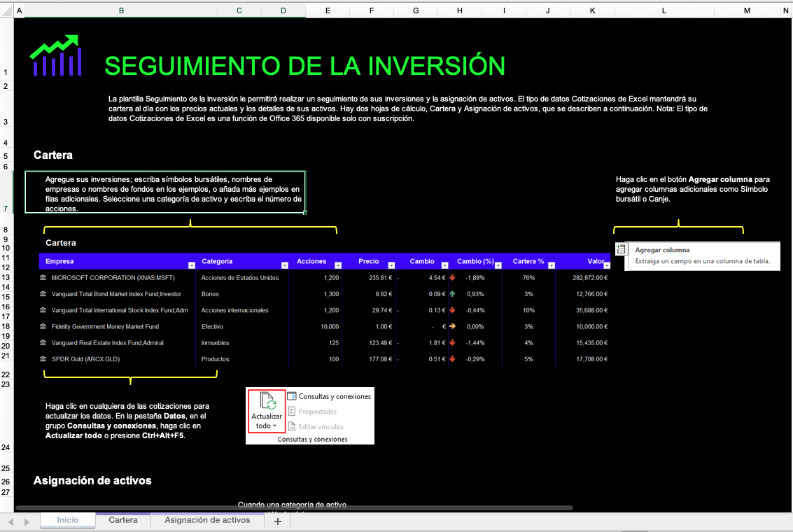Open the Empresa column filter dropdown

click(190, 265)
